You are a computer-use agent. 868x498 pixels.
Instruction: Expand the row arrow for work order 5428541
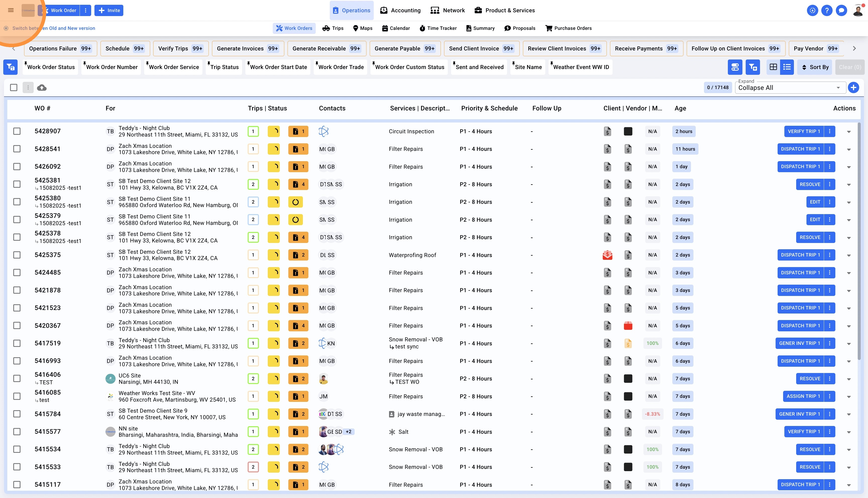coord(849,149)
